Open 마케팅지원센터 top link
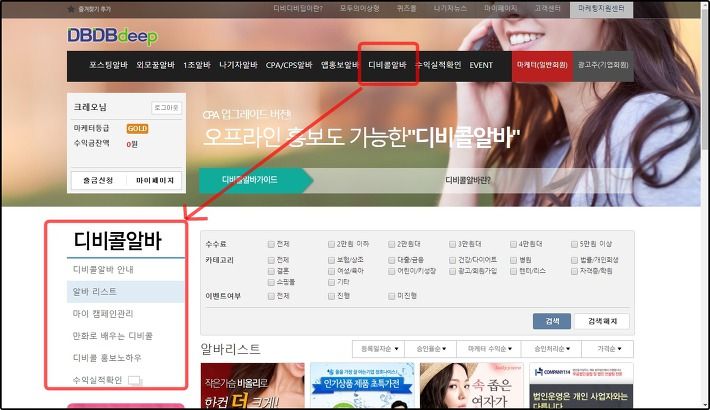This screenshot has height=410, width=710. tap(601, 9)
